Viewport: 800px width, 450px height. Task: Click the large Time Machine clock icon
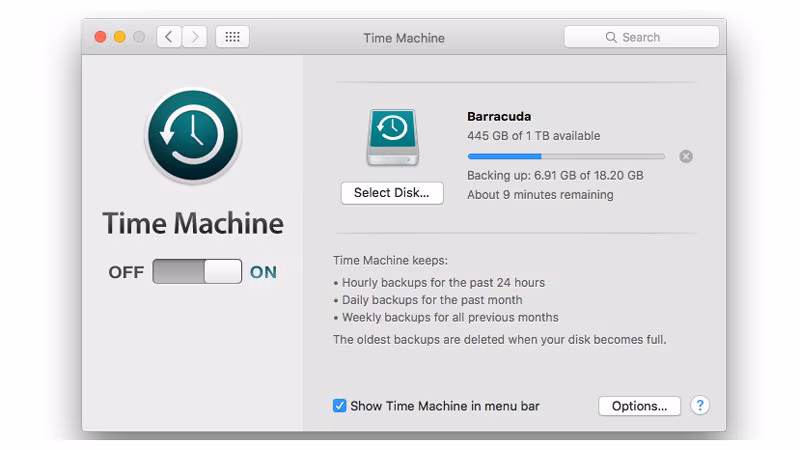[x=193, y=135]
